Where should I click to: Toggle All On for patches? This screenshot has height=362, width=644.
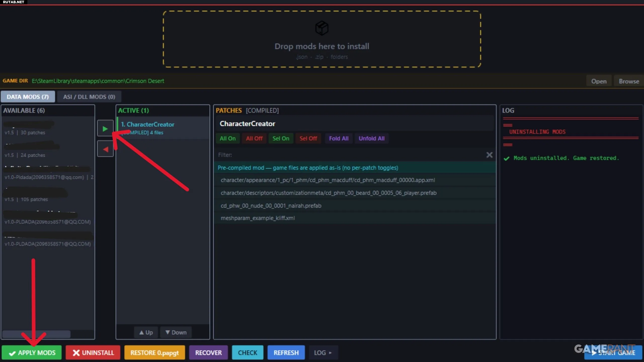point(227,138)
